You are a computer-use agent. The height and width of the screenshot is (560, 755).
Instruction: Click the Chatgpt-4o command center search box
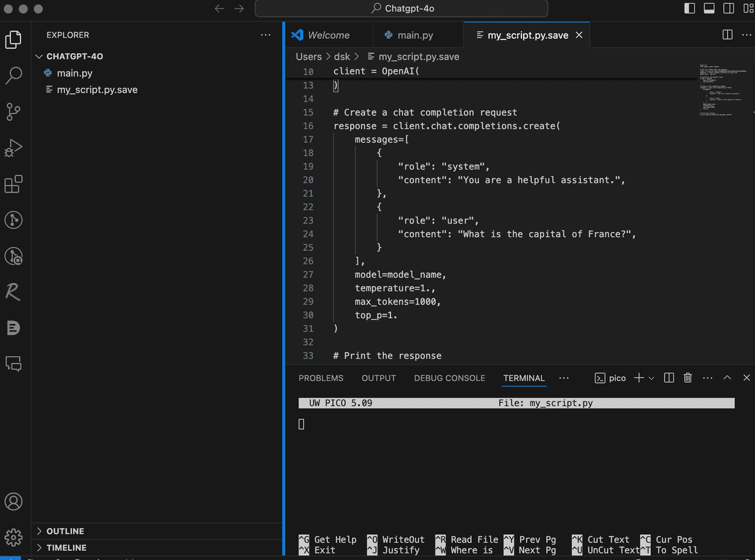tap(402, 8)
